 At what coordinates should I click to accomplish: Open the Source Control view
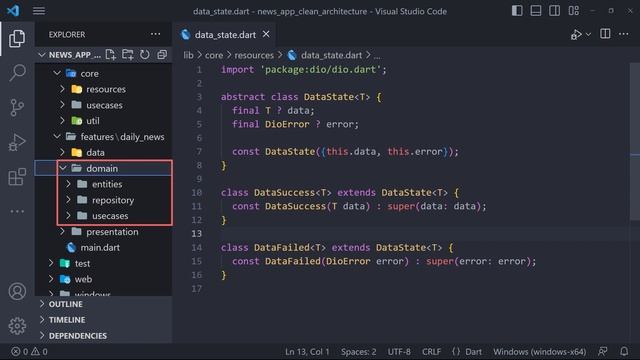pos(17,107)
